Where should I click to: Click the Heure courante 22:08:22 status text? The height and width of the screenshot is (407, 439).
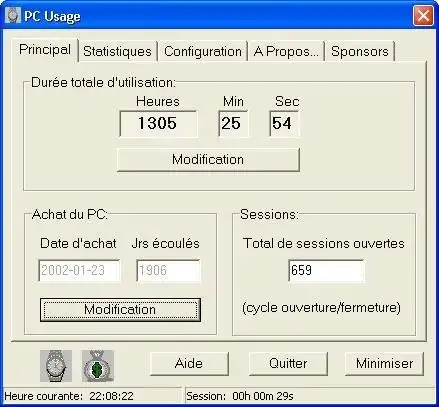coord(69,396)
